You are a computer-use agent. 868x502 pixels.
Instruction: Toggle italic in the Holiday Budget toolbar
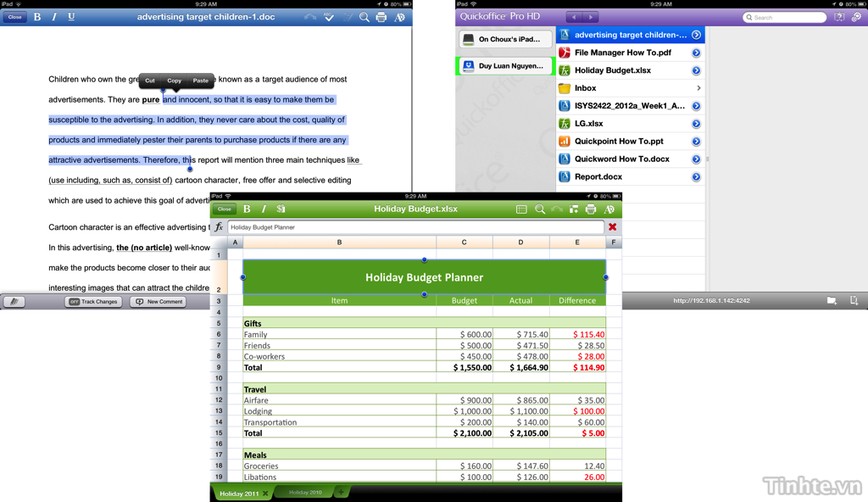264,209
